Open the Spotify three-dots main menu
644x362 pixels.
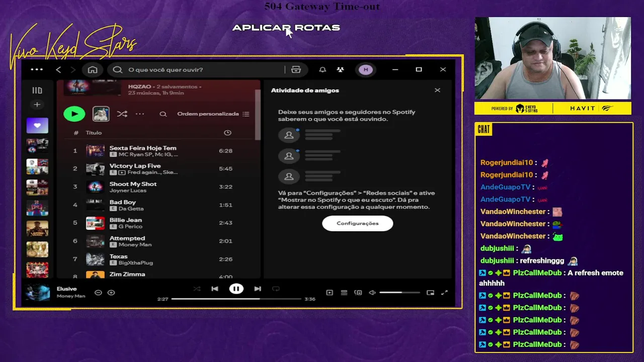click(x=37, y=69)
